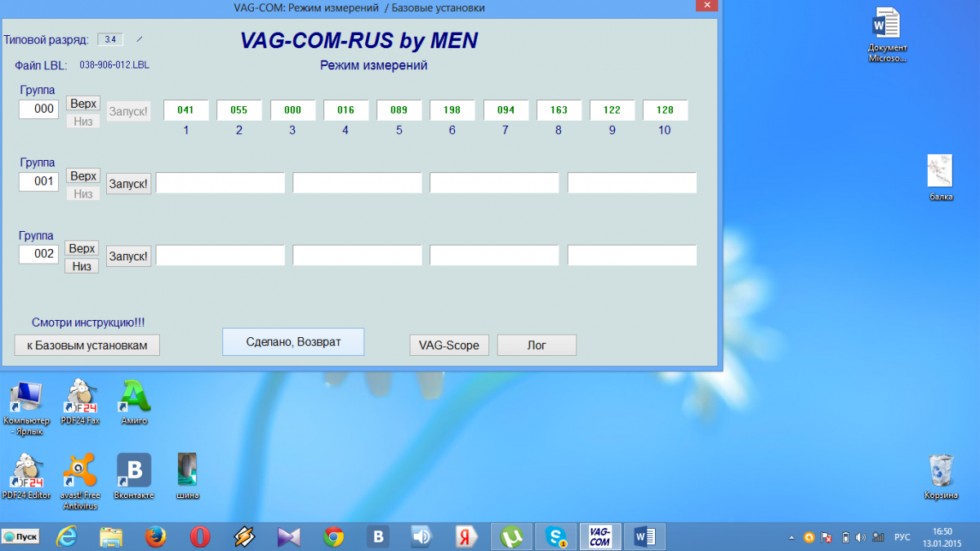Click value field 1 showing 041

coord(186,110)
